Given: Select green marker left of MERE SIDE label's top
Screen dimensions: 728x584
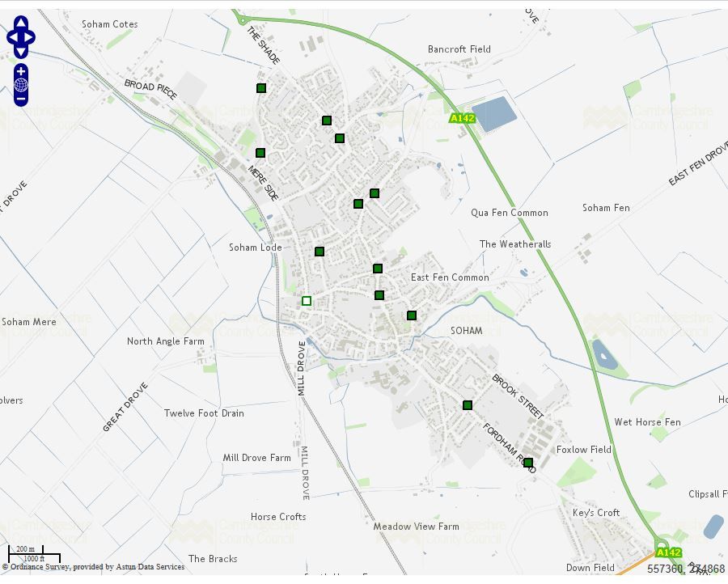Looking at the screenshot, I should click(260, 153).
